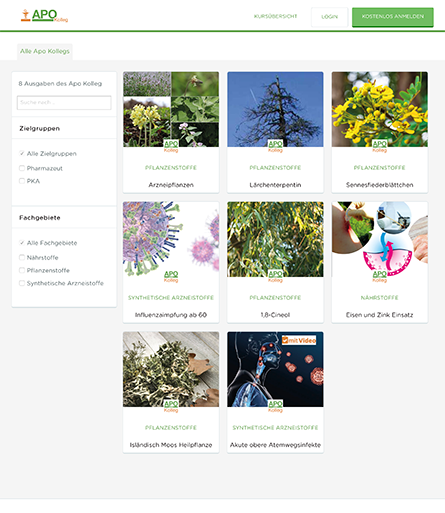Click the Kostenlos Anmelden button

(393, 17)
